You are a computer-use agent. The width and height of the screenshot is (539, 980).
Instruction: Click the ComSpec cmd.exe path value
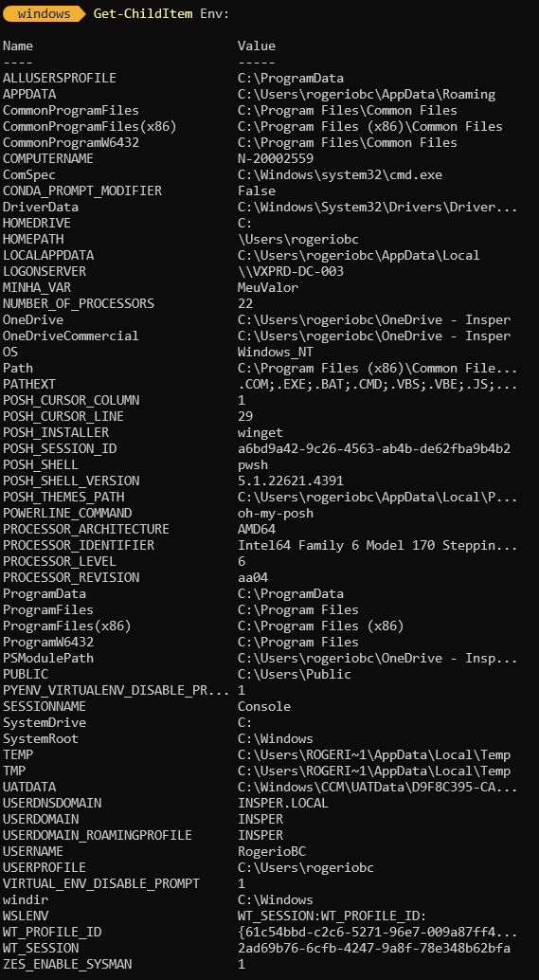pyautogui.click(x=340, y=175)
